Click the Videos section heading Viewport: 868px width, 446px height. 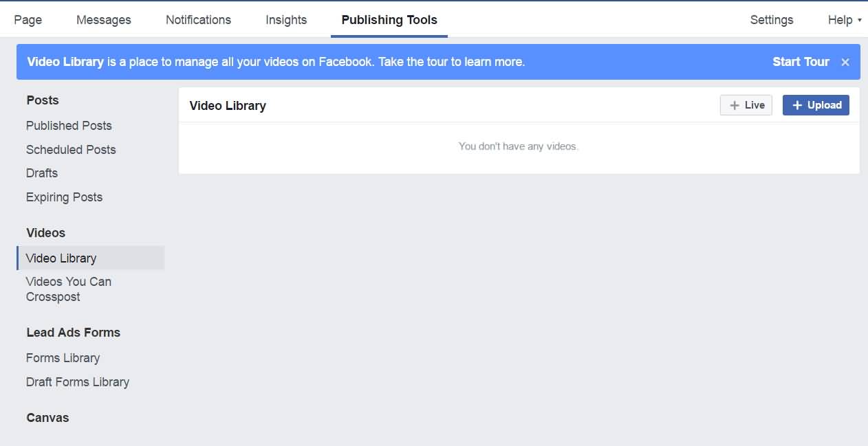(46, 233)
